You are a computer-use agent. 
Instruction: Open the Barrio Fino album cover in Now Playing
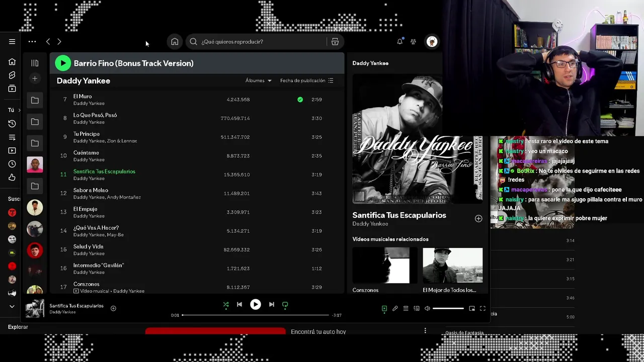(x=418, y=139)
